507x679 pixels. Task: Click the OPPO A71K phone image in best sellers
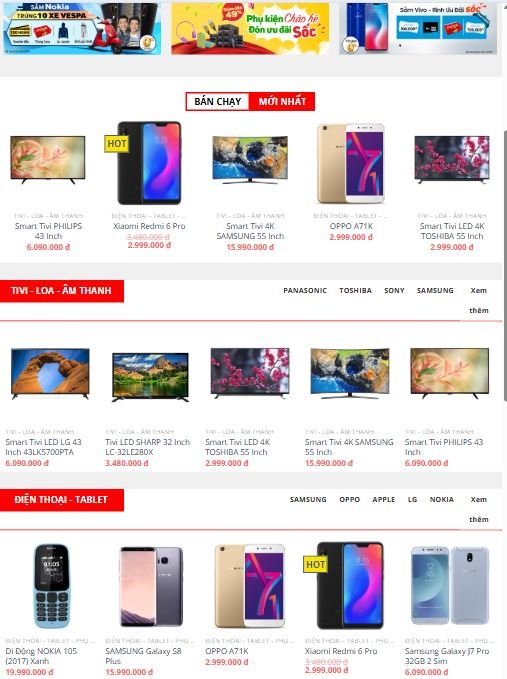(x=351, y=163)
